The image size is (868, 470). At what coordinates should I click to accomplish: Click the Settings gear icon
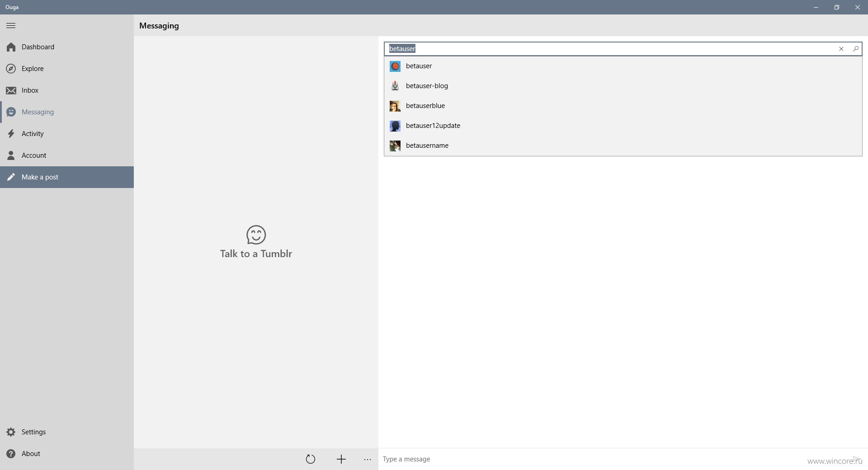[11, 432]
